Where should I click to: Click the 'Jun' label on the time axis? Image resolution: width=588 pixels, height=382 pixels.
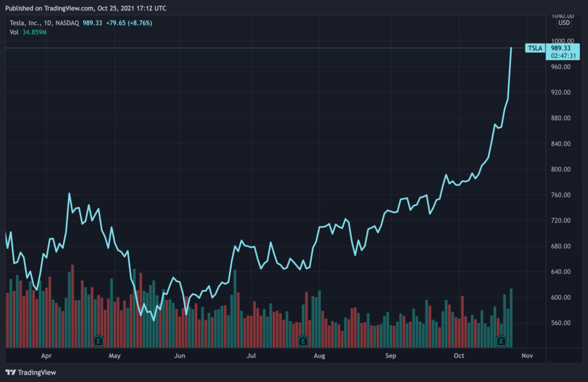(x=180, y=356)
